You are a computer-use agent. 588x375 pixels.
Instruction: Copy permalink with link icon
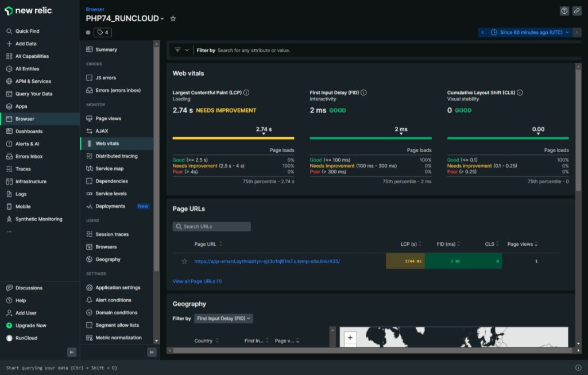(x=577, y=11)
